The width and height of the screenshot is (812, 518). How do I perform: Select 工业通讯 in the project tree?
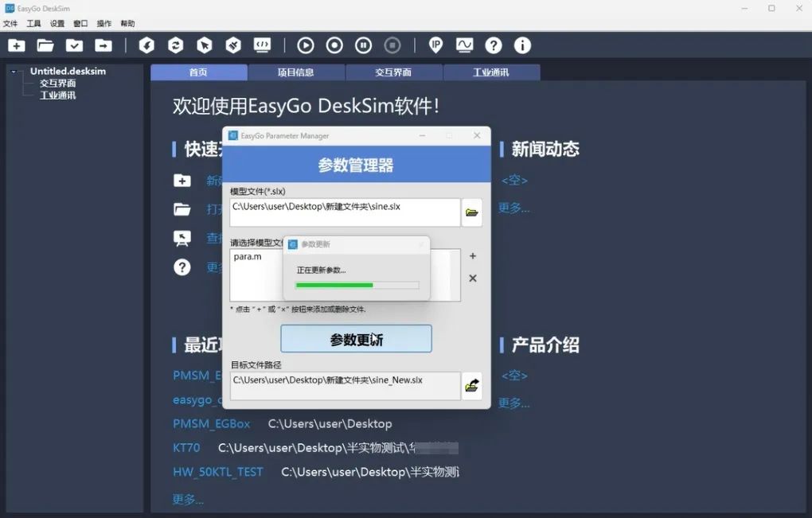click(x=58, y=95)
